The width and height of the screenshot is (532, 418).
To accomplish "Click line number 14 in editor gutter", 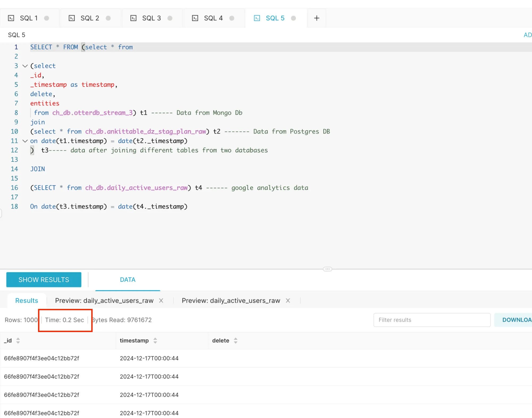I will [x=14, y=169].
